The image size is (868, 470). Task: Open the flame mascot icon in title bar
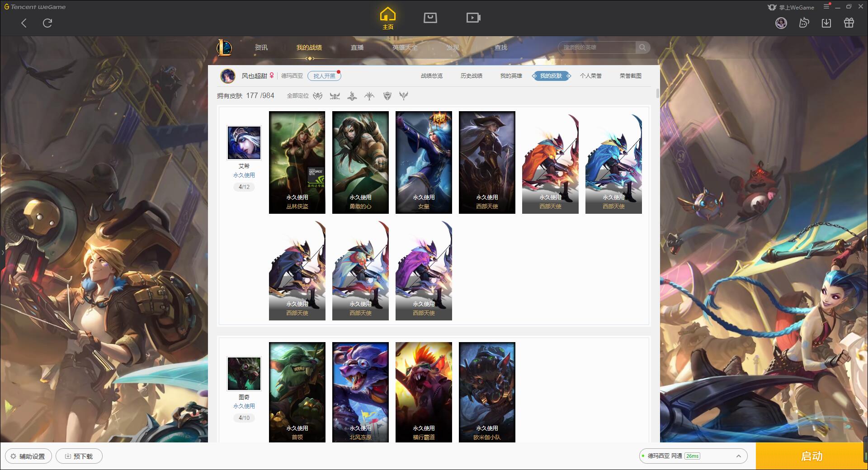pos(804,23)
